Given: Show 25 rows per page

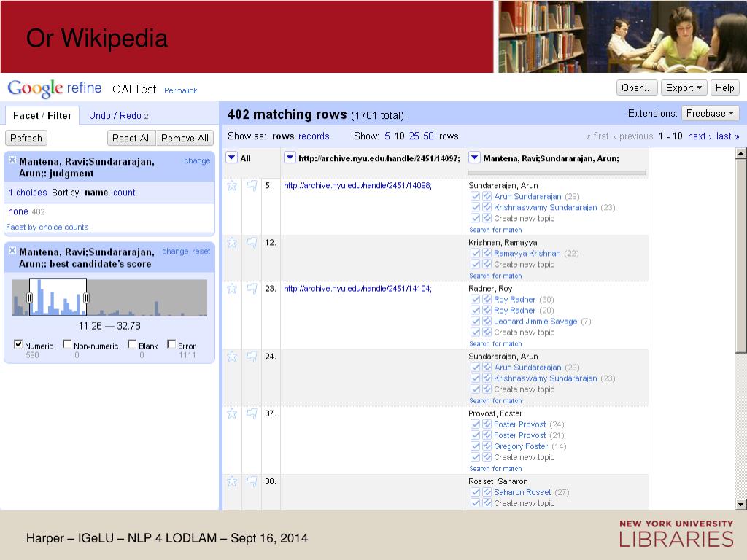Looking at the screenshot, I should click(414, 136).
